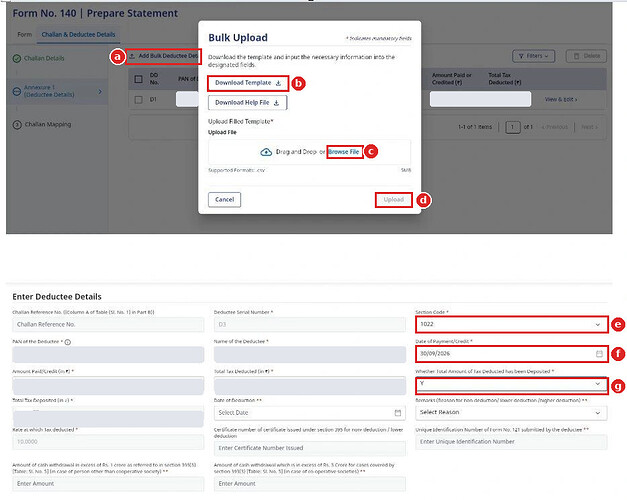Click the Total Tax Deducted field
Image resolution: width=627 pixels, height=500 pixels.
[x=310, y=385]
